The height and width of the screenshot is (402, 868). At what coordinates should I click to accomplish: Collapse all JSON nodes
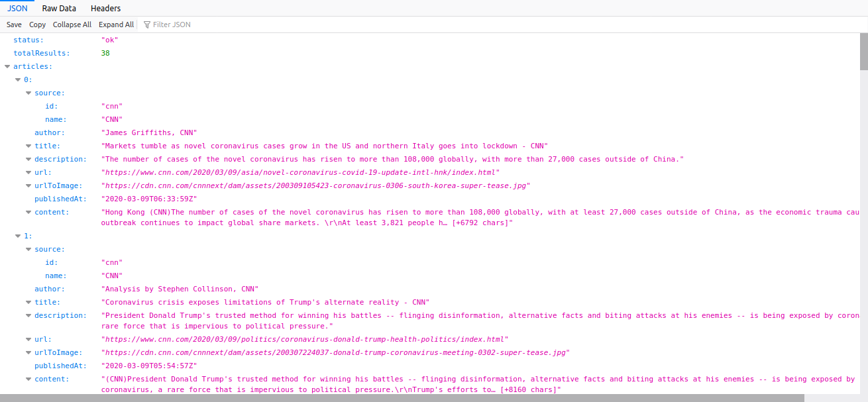[72, 25]
